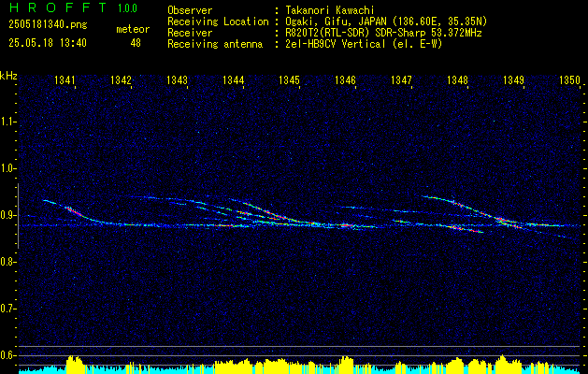Click the 1349 time axis marker

513,80
